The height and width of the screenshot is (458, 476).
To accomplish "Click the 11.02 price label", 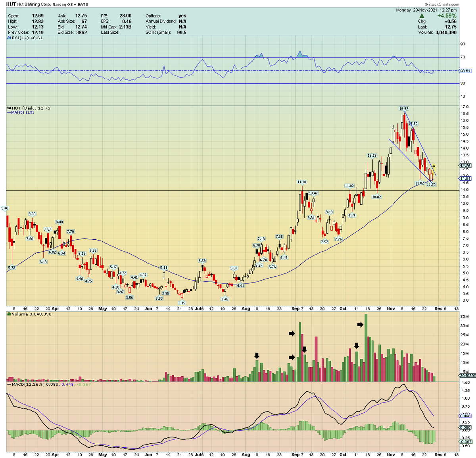I will pyautogui.click(x=349, y=186).
